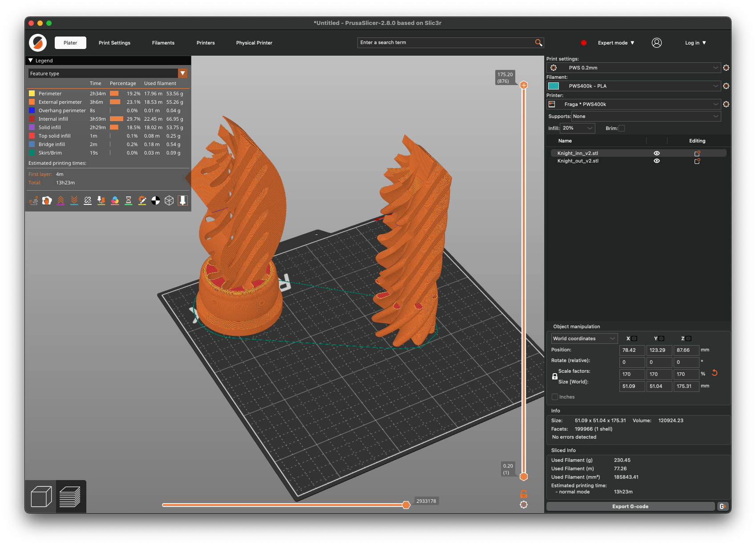
Task: Enable the Inches checkbox
Action: [x=555, y=397]
